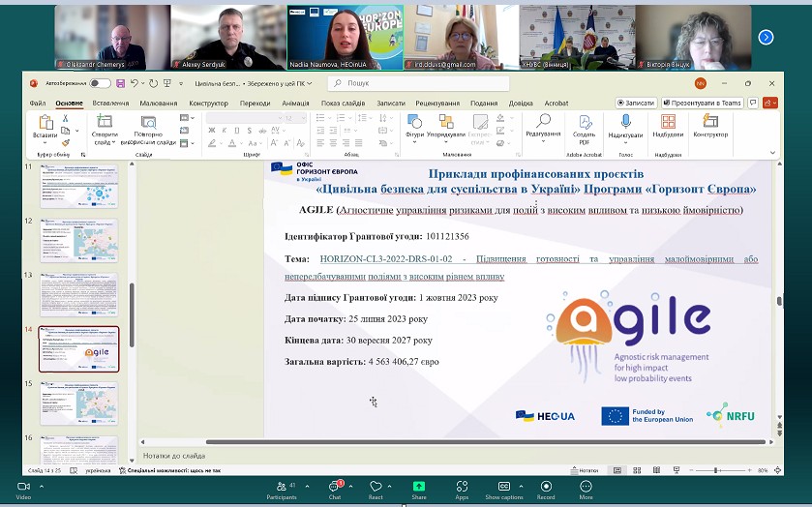812x507 pixels.
Task: Select Center paragraph alignment button
Action: 333,143
